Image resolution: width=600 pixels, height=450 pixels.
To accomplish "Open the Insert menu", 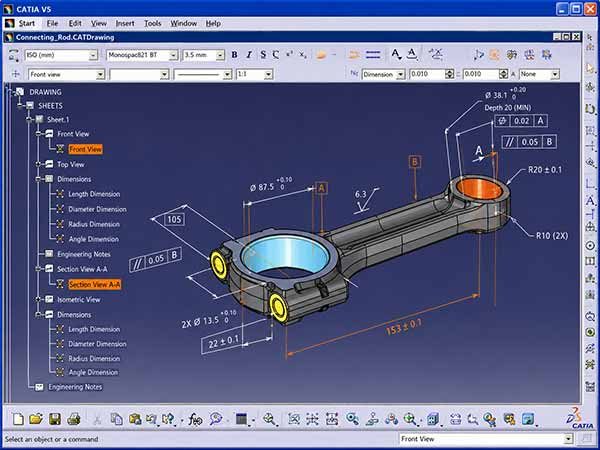I will 125,23.
